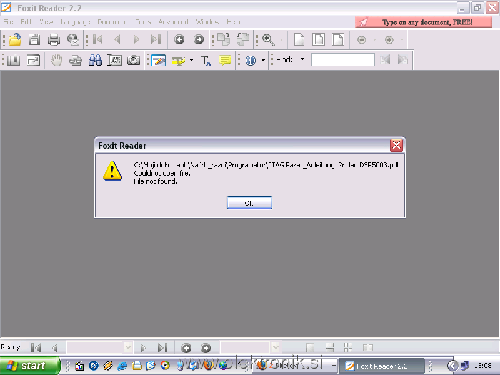Image resolution: width=500 pixels, height=375 pixels.
Task: Go to previous page using top toolbar arrow
Action: point(117,40)
